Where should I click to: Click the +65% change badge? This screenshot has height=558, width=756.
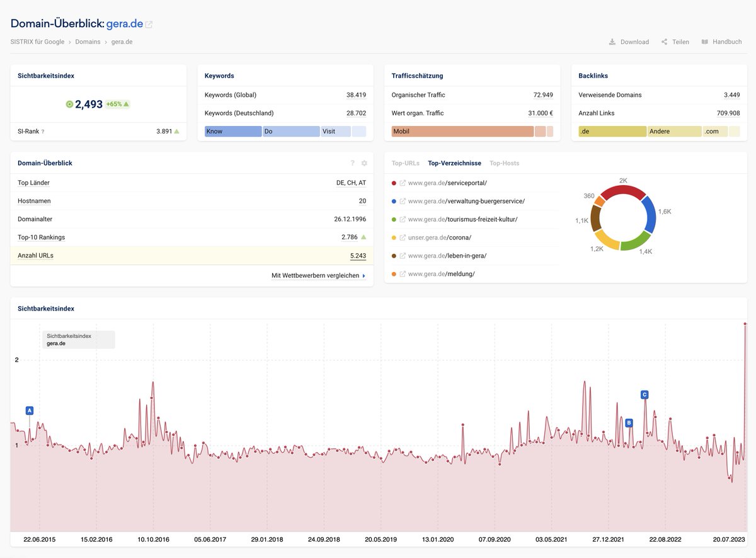(x=117, y=104)
